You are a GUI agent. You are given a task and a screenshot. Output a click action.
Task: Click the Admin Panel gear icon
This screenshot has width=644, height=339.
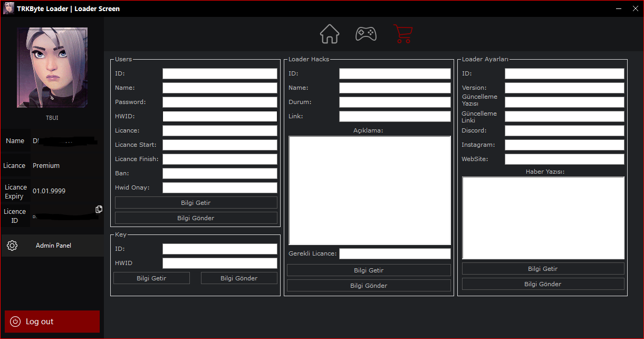point(12,246)
